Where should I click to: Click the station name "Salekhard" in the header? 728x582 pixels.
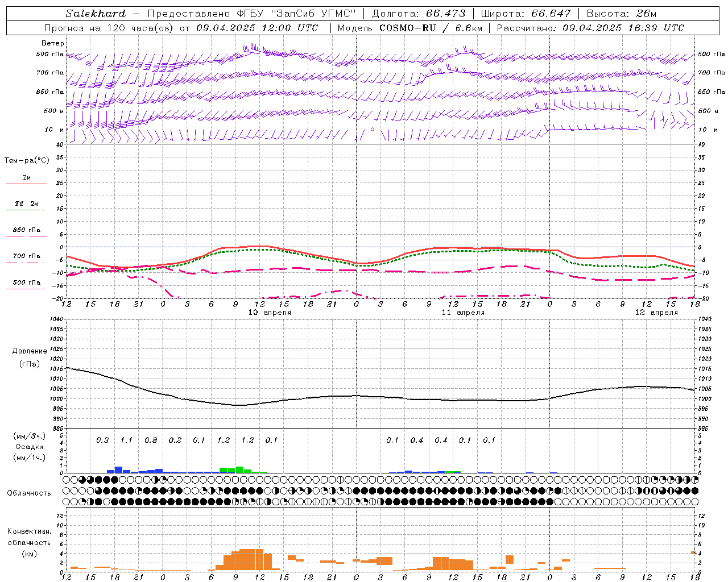[96, 14]
